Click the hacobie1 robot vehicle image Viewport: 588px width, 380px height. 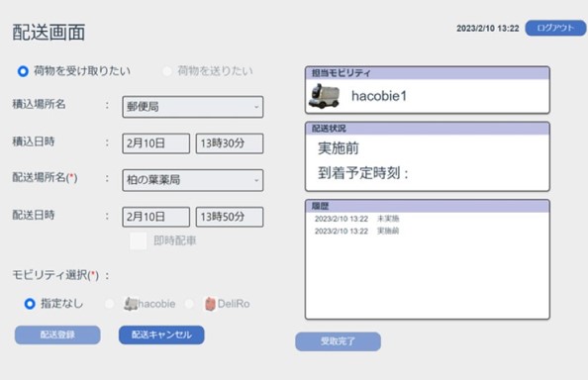click(324, 96)
